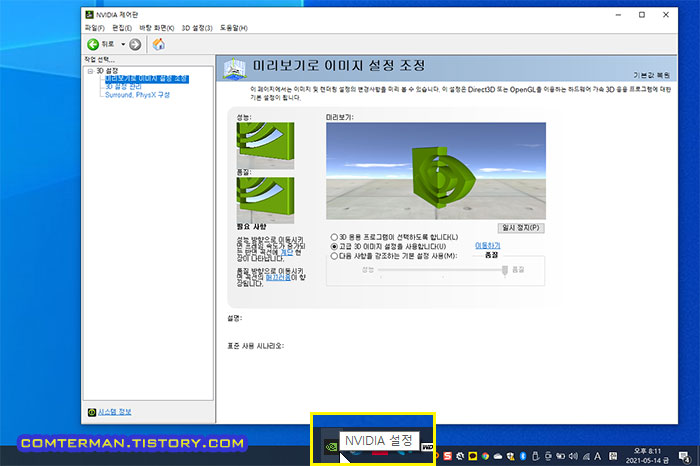Click the gear-shaped tray icon
Viewport: 700px width, 466px height.
click(459, 456)
